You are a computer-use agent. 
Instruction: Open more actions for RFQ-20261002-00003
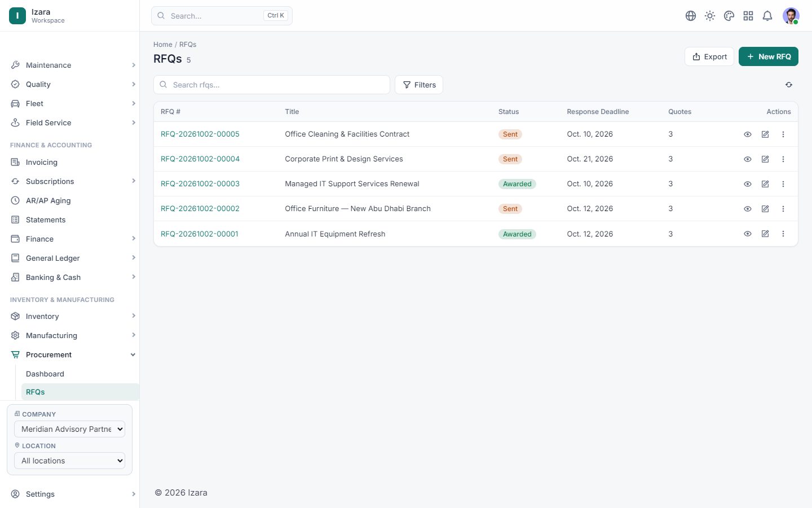pyautogui.click(x=783, y=184)
